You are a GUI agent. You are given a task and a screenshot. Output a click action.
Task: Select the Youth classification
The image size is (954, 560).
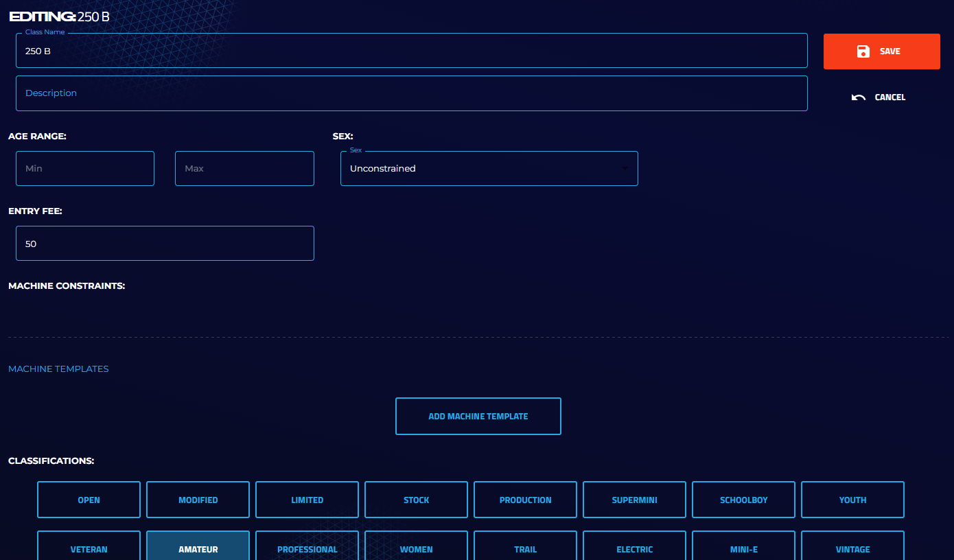pyautogui.click(x=852, y=500)
